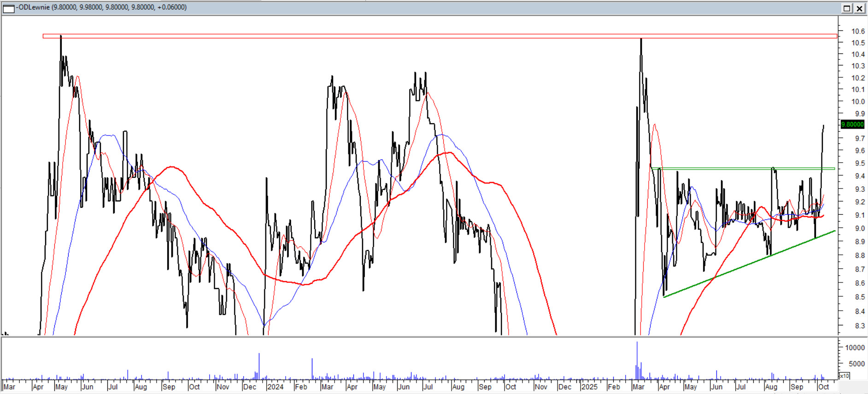
Task: Click the green 9.80000 last-price label
Action: click(852, 124)
